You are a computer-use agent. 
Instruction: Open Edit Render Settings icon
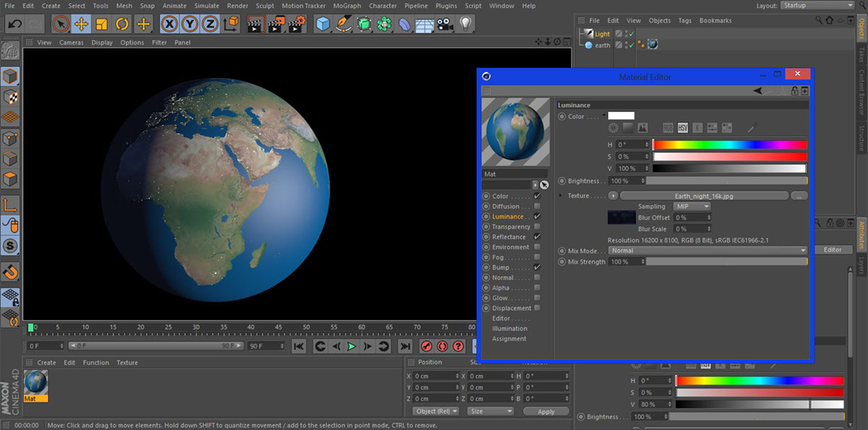tap(296, 24)
